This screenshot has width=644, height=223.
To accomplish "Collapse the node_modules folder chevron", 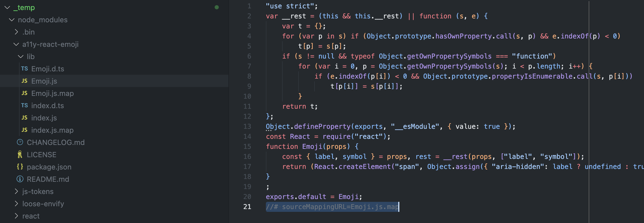I will pos(12,20).
